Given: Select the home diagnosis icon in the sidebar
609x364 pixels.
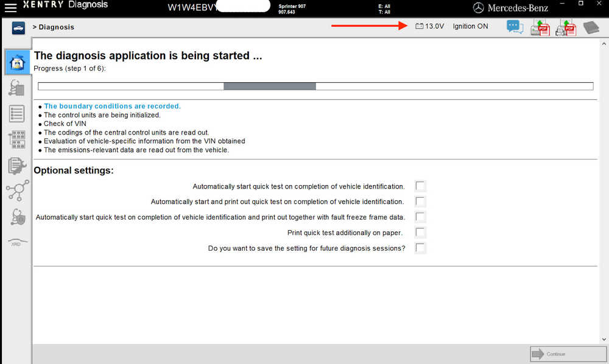Looking at the screenshot, I should (18, 62).
